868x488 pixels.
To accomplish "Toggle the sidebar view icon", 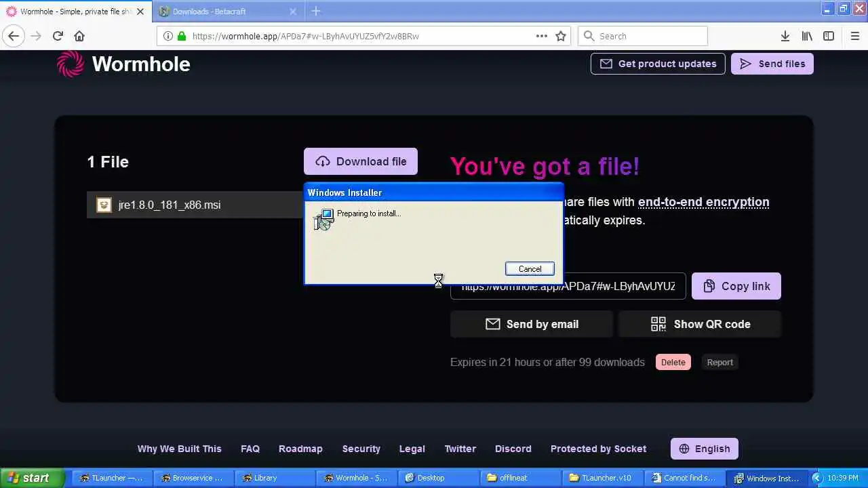I will click(829, 36).
